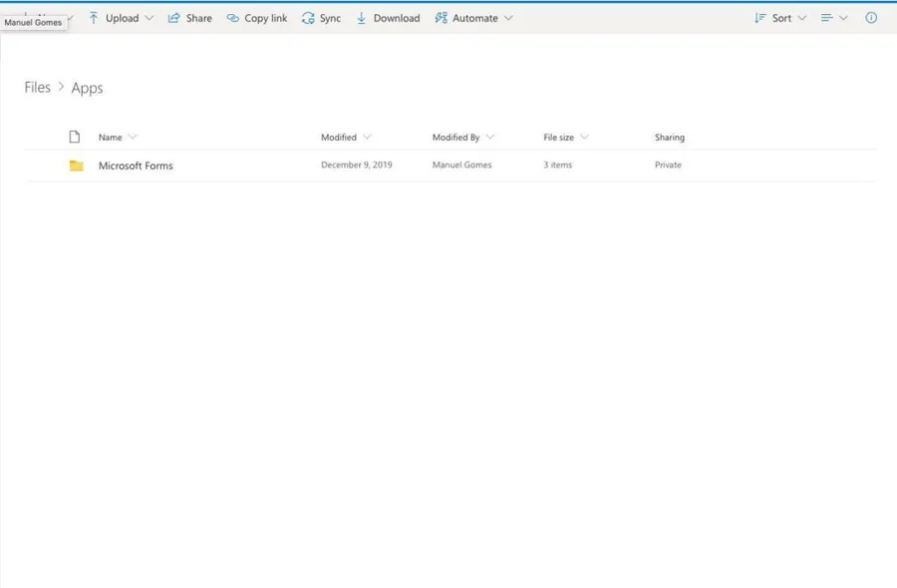Image resolution: width=897 pixels, height=588 pixels.
Task: Expand the Upload dropdown chevron
Action: coord(149,18)
